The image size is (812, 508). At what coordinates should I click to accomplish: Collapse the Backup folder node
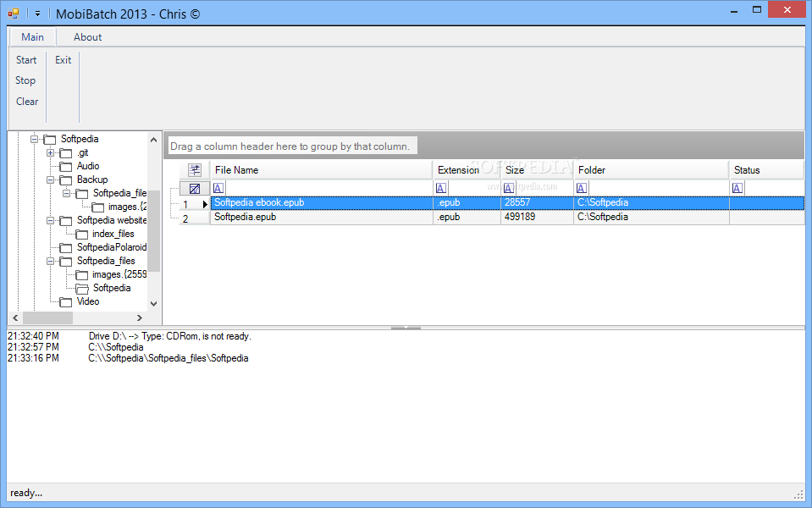click(50, 179)
